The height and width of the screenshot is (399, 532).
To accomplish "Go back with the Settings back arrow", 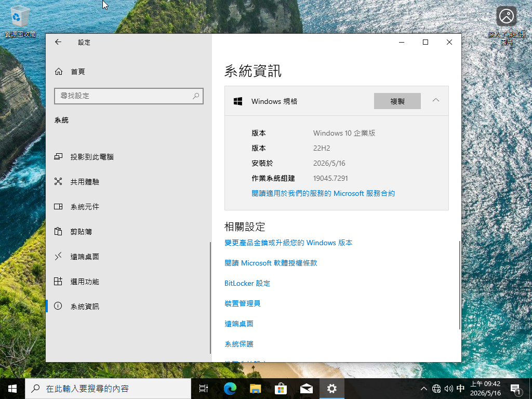I will 58,42.
